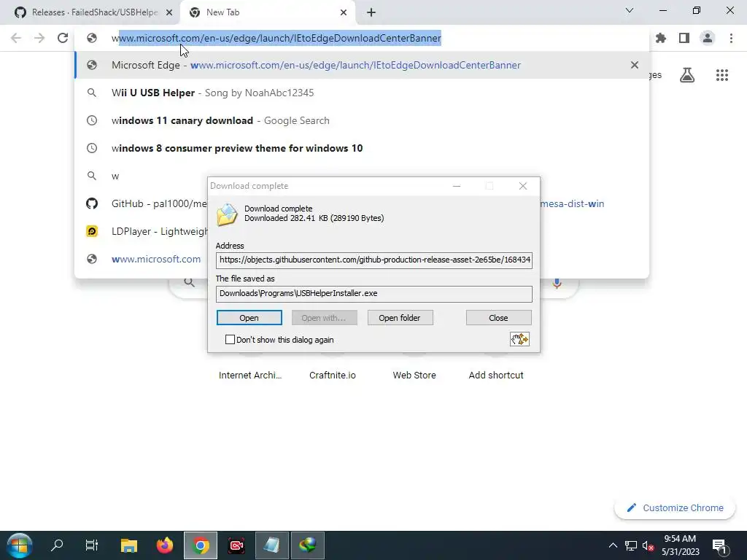Open the Windows Start button

pyautogui.click(x=19, y=545)
